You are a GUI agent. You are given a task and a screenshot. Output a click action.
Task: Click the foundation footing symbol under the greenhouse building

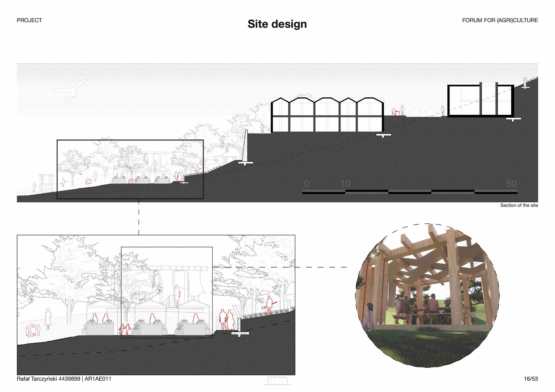[383, 135]
